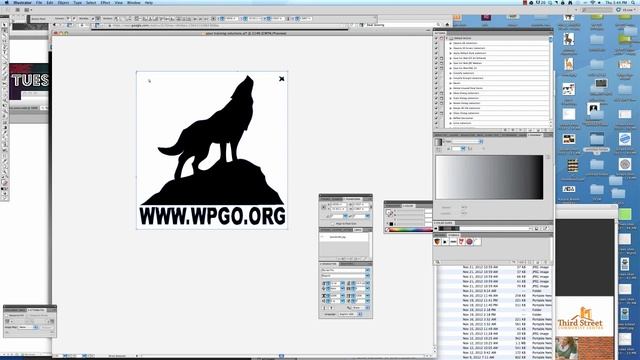This screenshot has height=360, width=640.
Task: Click the Stop Recording button in Actions panel
Action: 505,130
